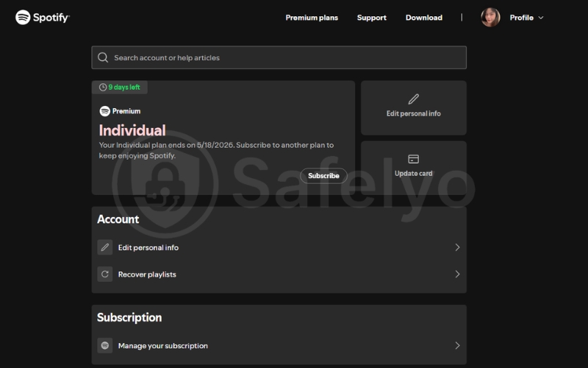Click the magnifying glass search icon
This screenshot has width=588, height=368.
click(103, 57)
